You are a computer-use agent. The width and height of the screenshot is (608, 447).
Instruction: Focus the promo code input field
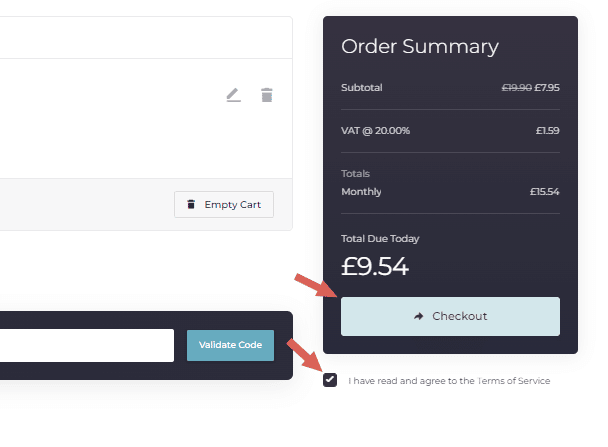click(87, 345)
